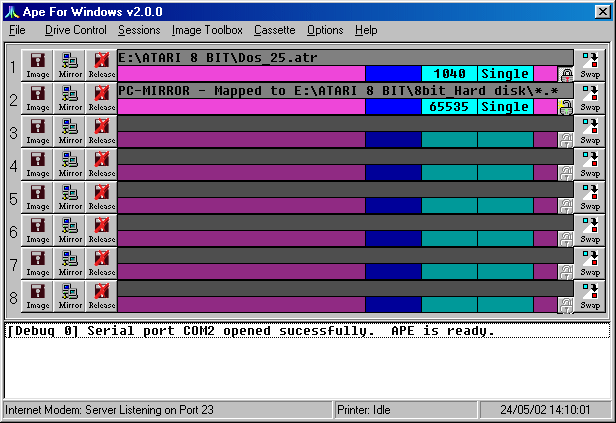
Task: Click the Mirror button for drive 2
Action: click(x=69, y=98)
